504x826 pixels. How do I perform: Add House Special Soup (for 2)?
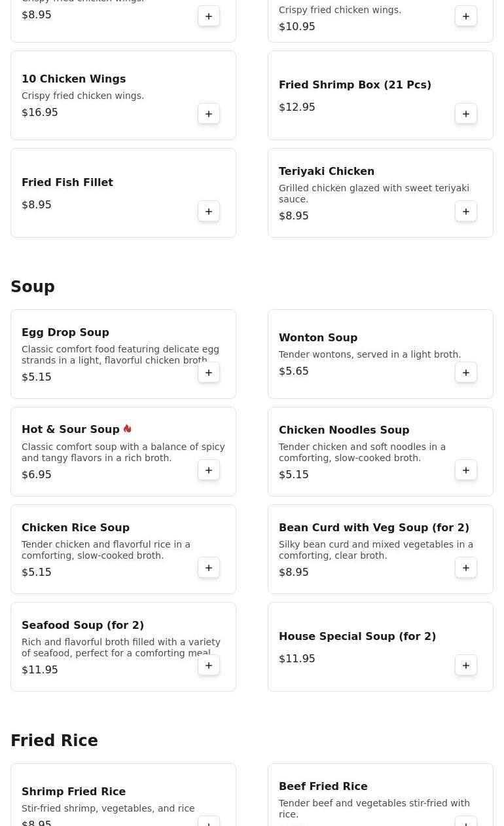pos(466,666)
